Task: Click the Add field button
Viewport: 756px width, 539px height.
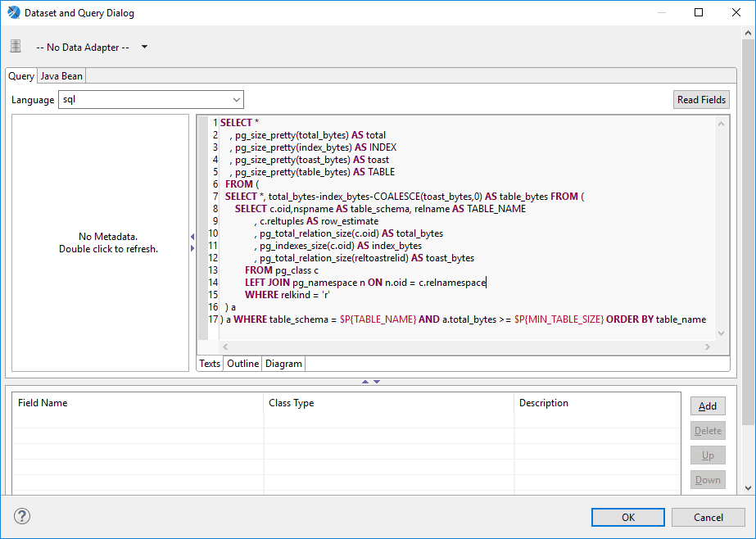Action: point(708,406)
